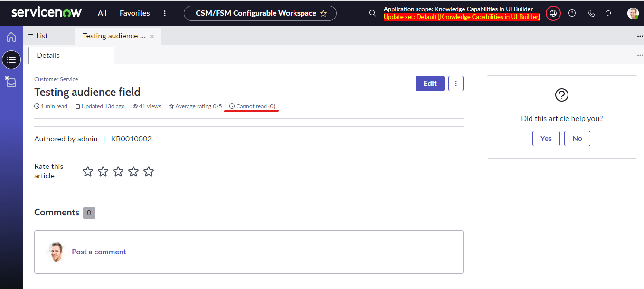Switch to the List tab

click(38, 36)
